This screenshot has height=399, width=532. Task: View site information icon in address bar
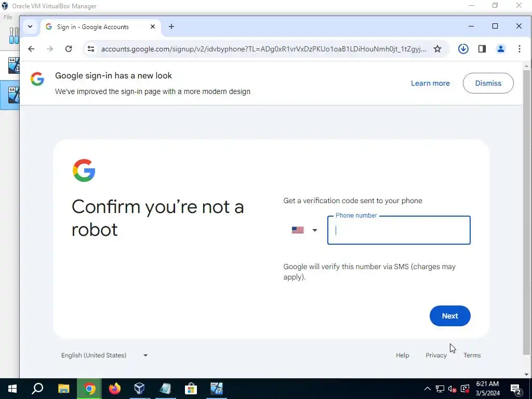point(91,49)
